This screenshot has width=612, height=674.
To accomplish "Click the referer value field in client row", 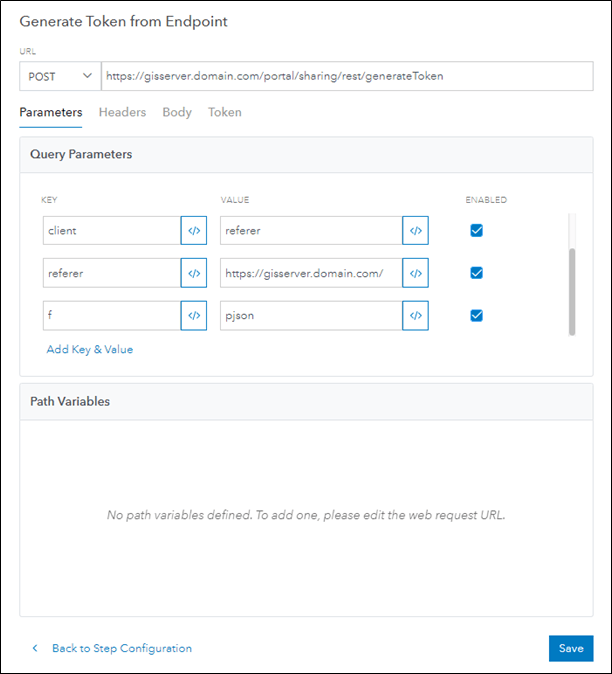I will click(x=311, y=230).
